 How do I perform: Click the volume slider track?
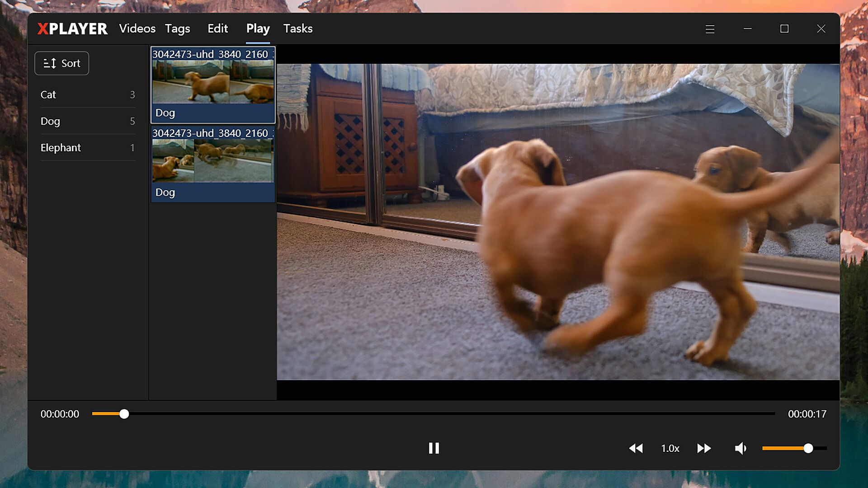coord(787,448)
